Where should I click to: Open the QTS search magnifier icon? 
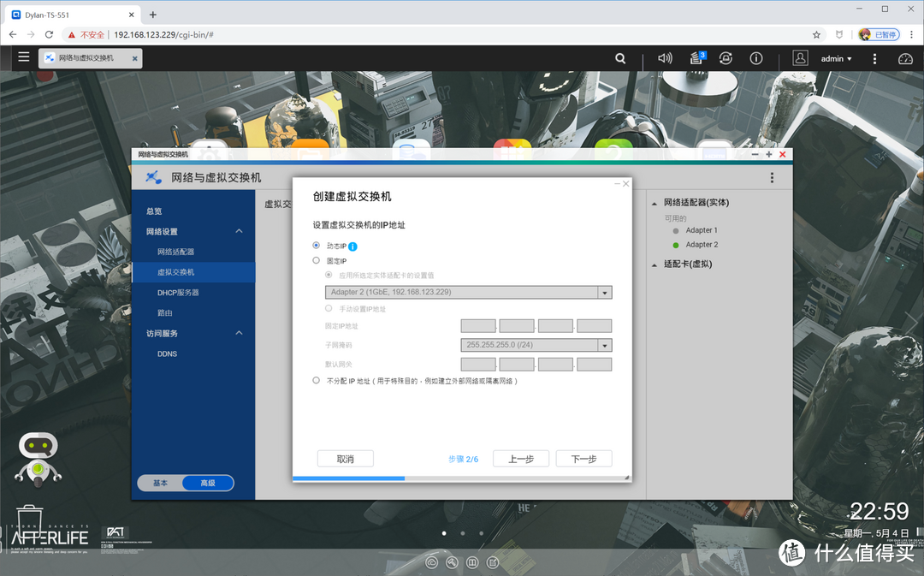click(620, 58)
